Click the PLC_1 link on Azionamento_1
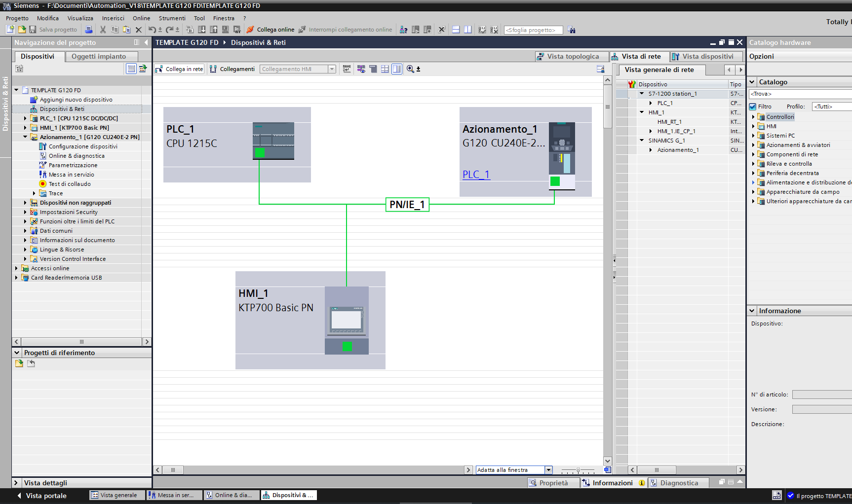 tap(476, 175)
